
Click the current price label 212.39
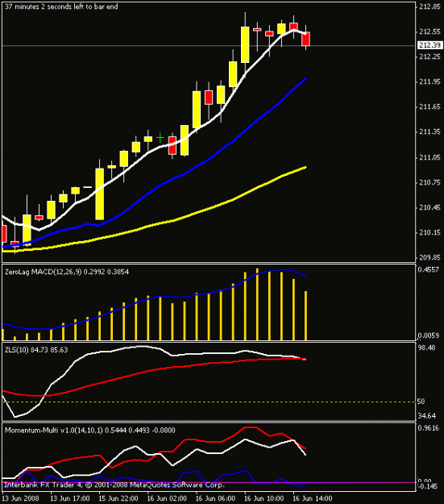pos(429,45)
